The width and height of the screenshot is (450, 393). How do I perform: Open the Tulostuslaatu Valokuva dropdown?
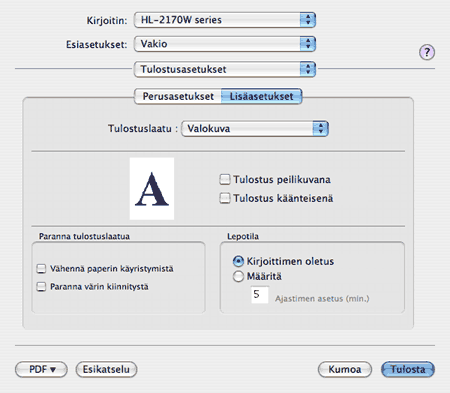coord(255,129)
